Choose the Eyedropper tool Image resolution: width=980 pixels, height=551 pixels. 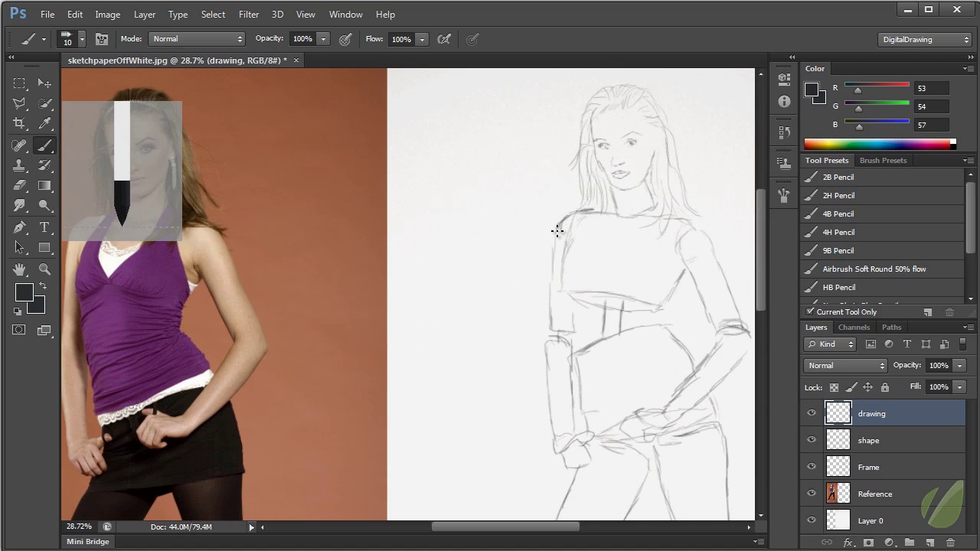(44, 123)
